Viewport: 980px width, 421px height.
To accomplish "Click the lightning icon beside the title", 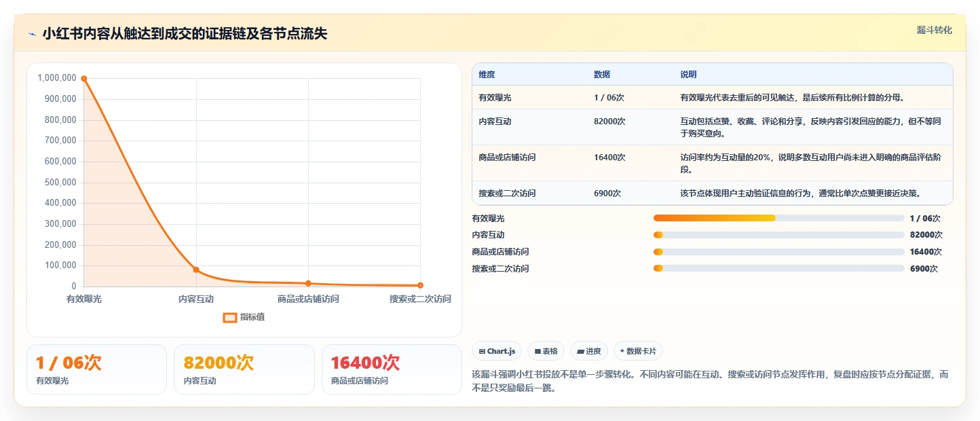I will [33, 34].
